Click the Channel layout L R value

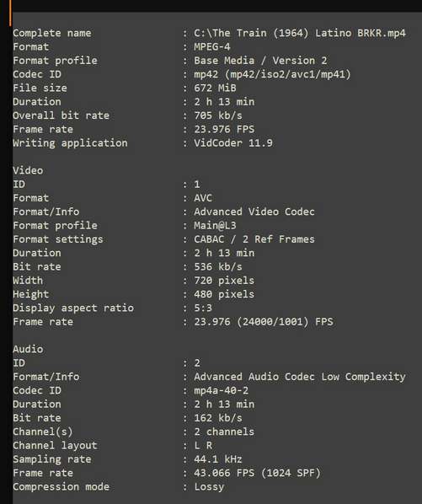click(x=203, y=446)
